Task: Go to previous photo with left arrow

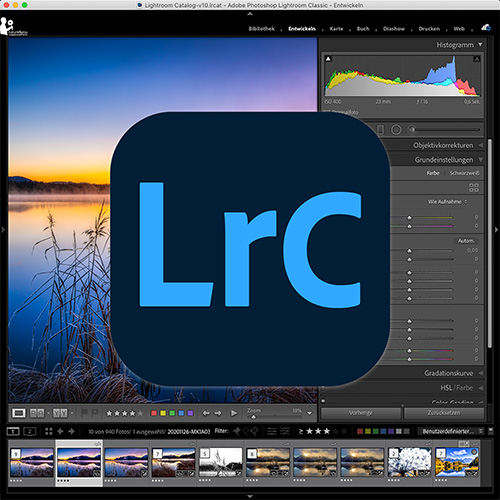Action: click(x=206, y=413)
